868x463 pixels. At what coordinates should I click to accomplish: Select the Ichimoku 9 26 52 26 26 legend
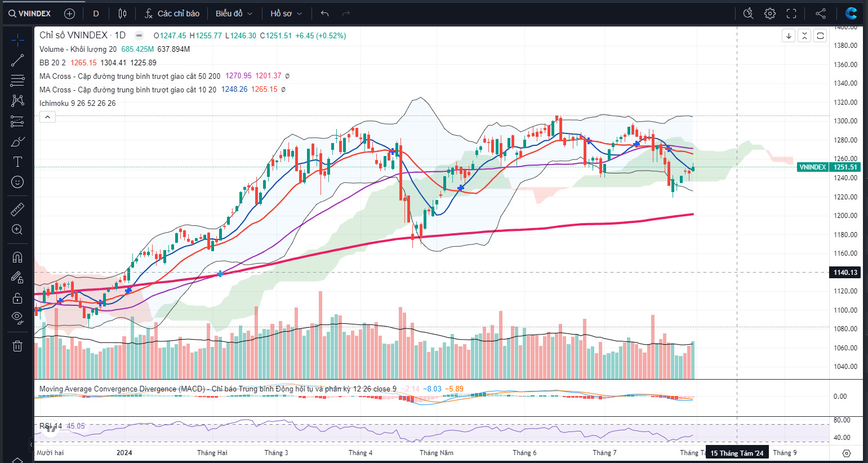[x=77, y=103]
